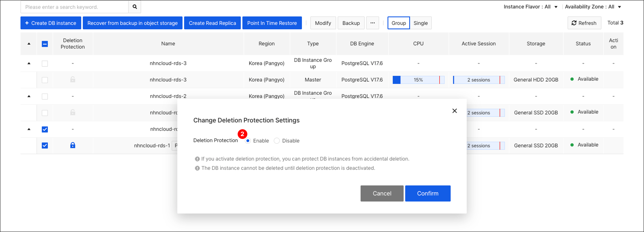Screen dimensions: 644x232
Task: Toggle the header select-all checkbox
Action: coord(45,44)
